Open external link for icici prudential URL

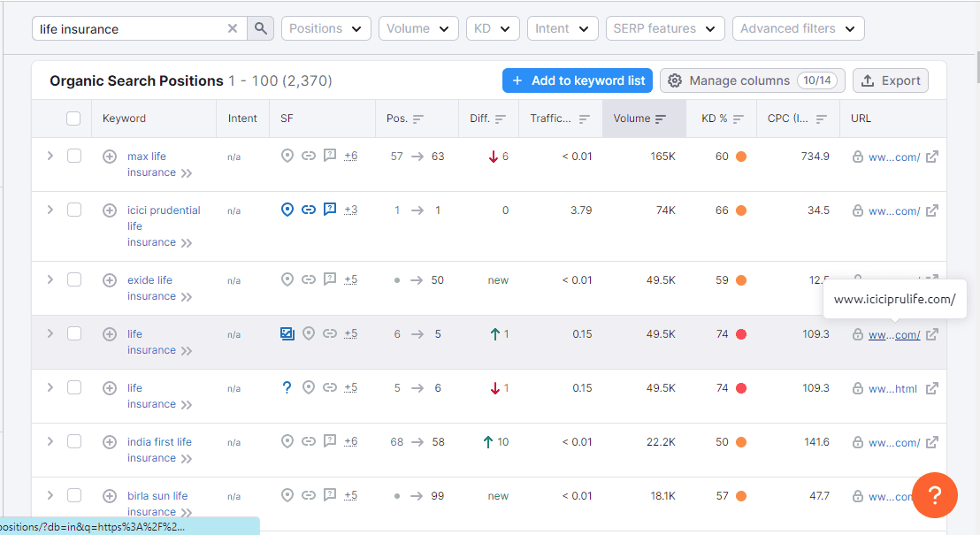(932, 210)
